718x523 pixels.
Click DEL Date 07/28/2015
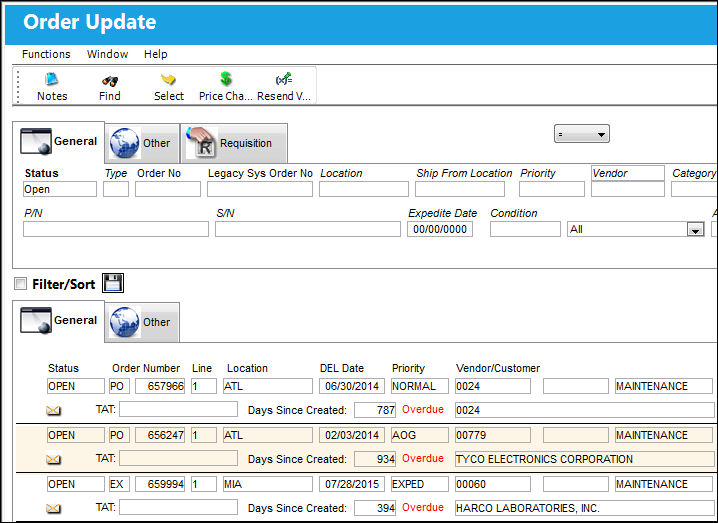(352, 484)
